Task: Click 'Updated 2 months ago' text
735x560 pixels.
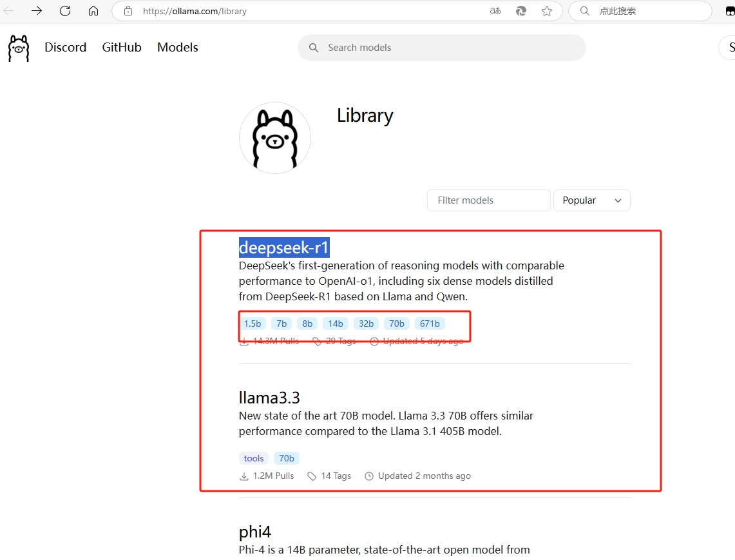Action: (425, 476)
